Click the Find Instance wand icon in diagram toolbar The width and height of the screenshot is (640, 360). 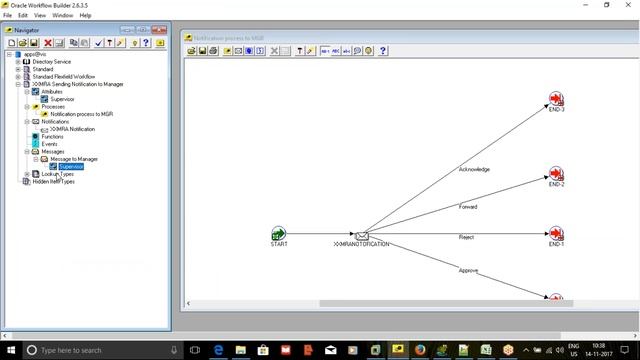point(310,51)
